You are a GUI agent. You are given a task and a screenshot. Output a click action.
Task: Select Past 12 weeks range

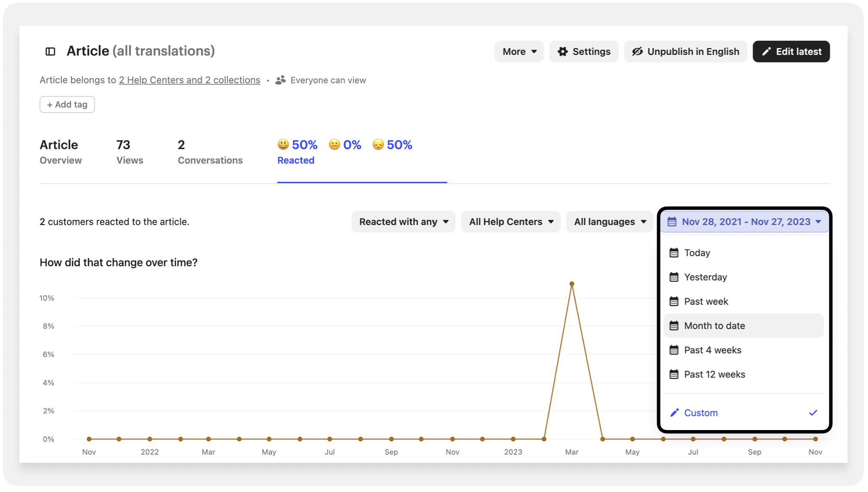(744, 375)
